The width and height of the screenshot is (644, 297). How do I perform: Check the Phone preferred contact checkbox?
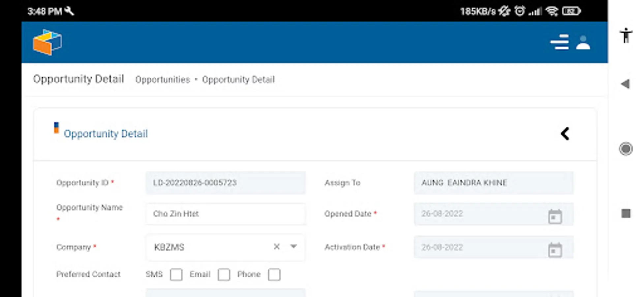click(x=274, y=275)
